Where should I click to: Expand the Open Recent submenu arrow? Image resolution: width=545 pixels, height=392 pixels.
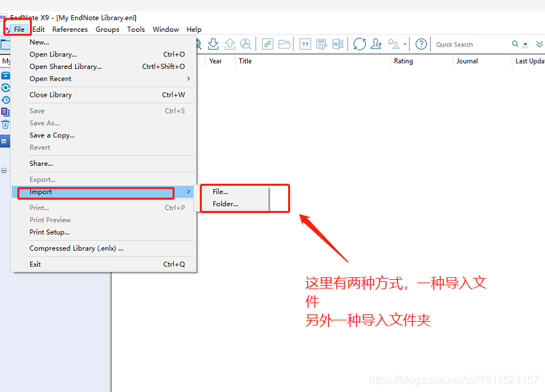[189, 78]
